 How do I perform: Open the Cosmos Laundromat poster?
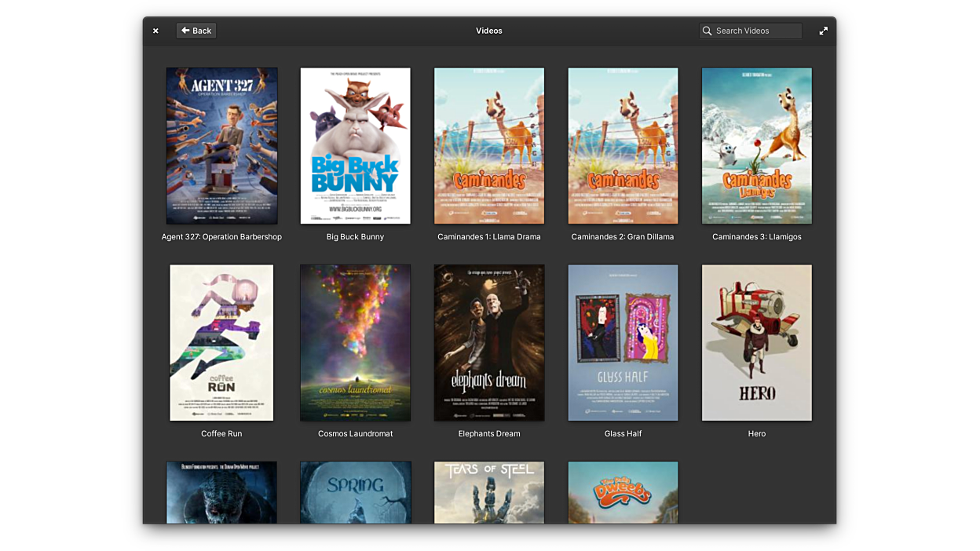pos(355,342)
